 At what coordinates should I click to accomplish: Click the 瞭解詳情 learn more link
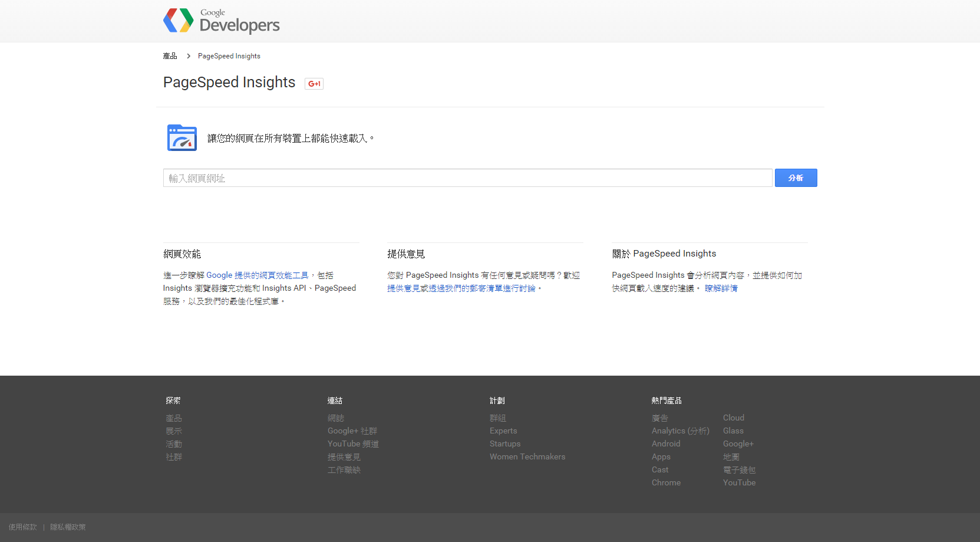721,288
